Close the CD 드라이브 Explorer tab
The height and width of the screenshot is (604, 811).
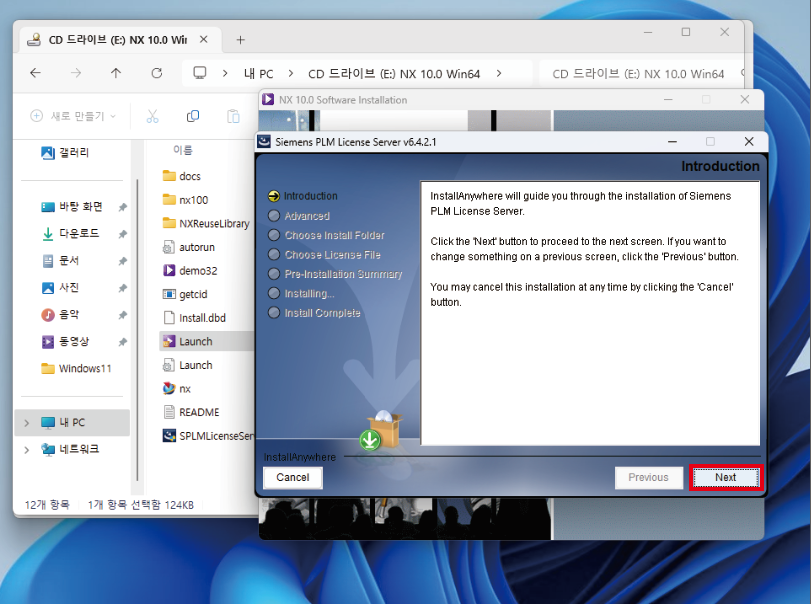[x=204, y=39]
